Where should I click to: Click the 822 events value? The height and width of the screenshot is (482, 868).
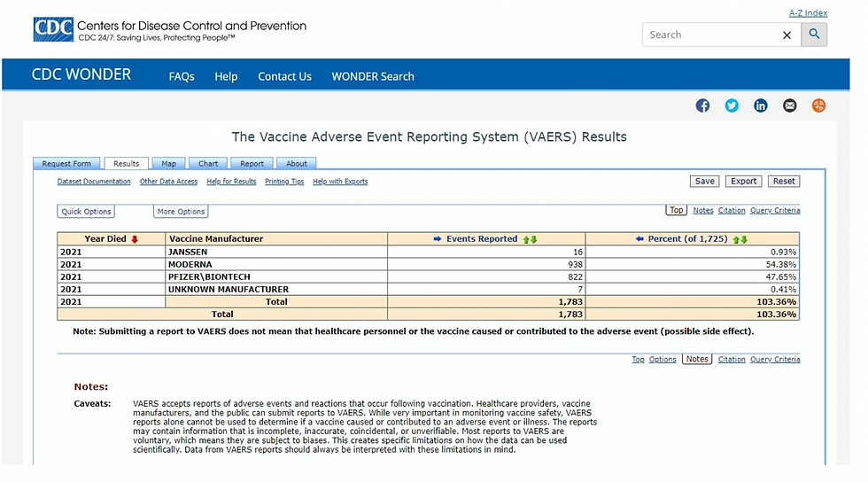[575, 276]
